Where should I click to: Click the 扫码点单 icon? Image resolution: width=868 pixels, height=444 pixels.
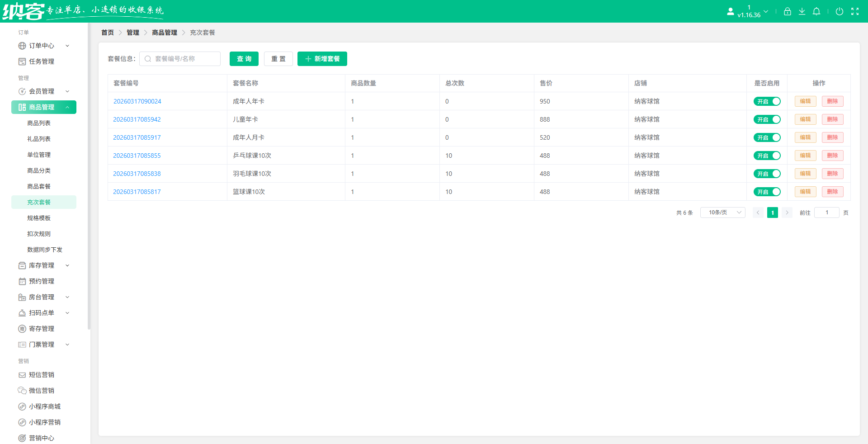pos(22,313)
